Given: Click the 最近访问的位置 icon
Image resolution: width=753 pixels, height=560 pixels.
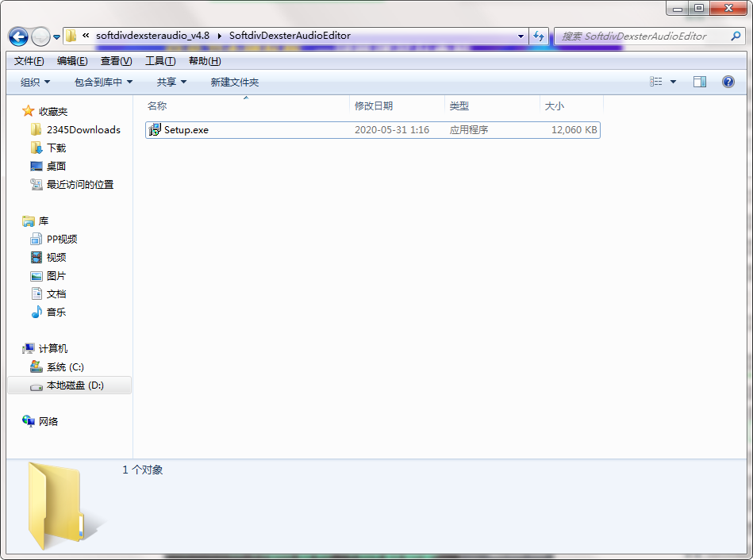Looking at the screenshot, I should tap(36, 184).
